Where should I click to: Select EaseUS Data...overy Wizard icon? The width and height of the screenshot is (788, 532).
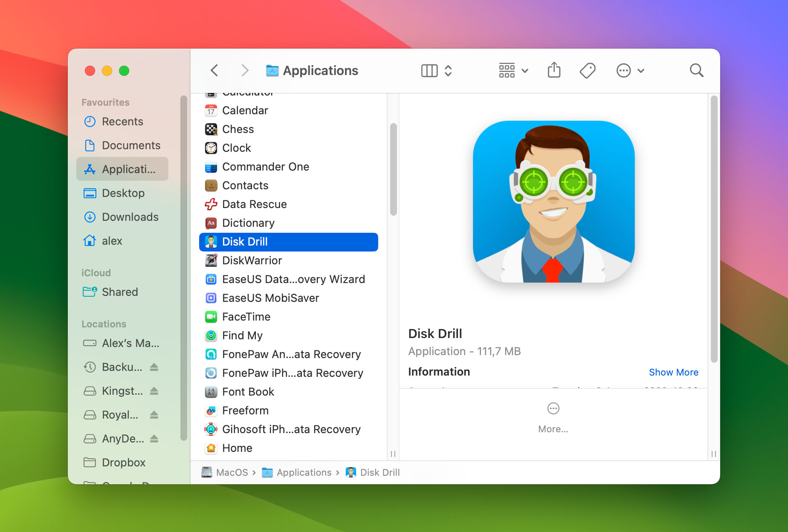(211, 279)
